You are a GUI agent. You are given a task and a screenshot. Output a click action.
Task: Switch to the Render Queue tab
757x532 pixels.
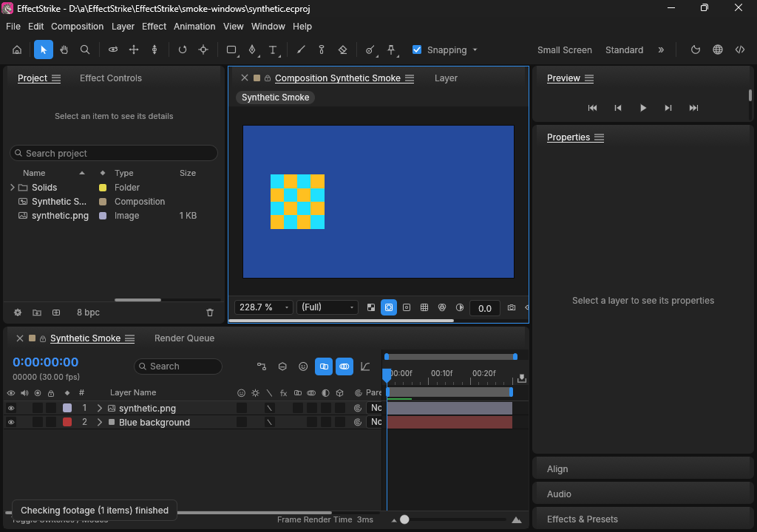(x=184, y=338)
